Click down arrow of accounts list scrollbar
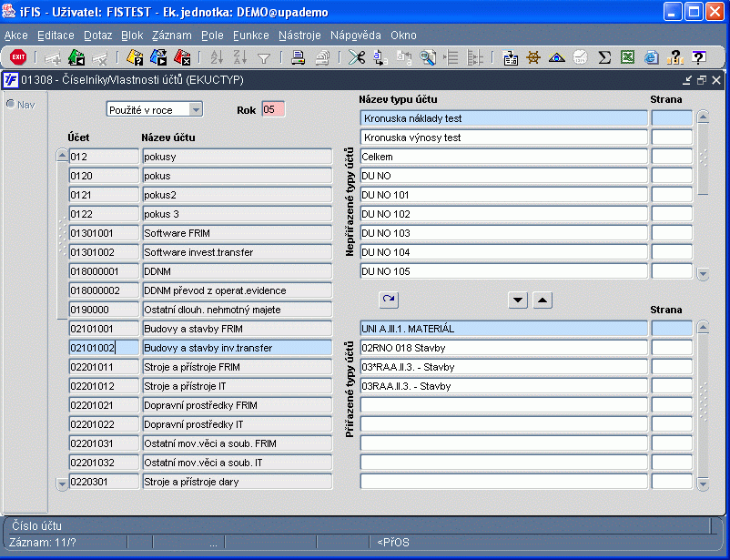Viewport: 730px width, 560px height. (62, 484)
